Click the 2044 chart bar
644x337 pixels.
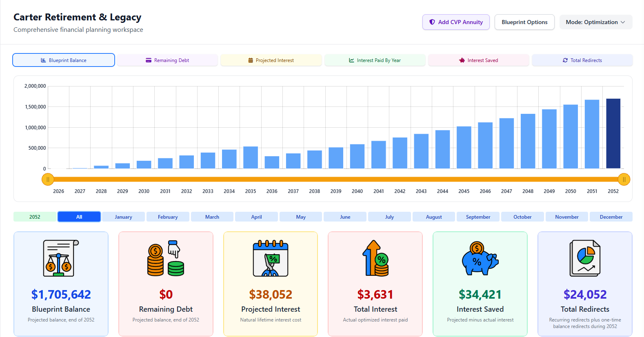click(443, 149)
